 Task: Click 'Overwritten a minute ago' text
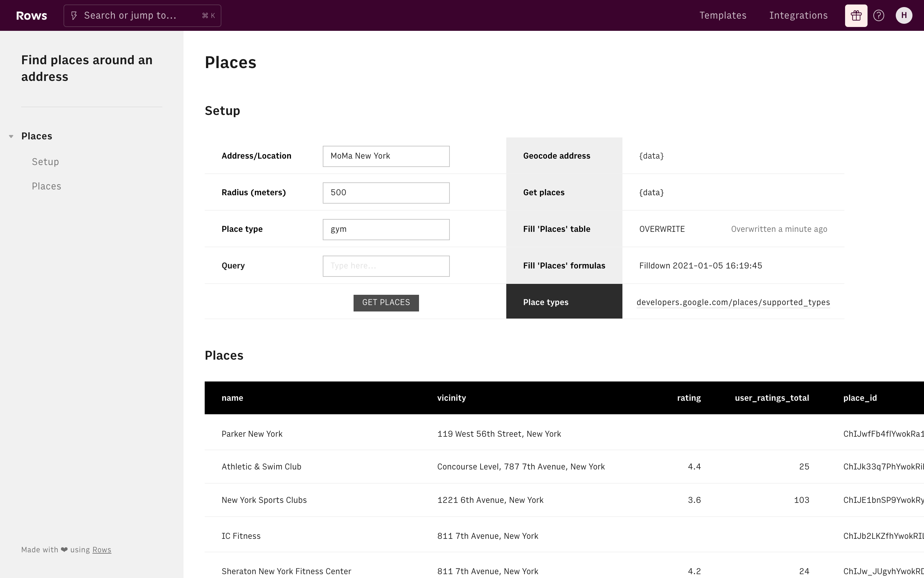point(779,229)
